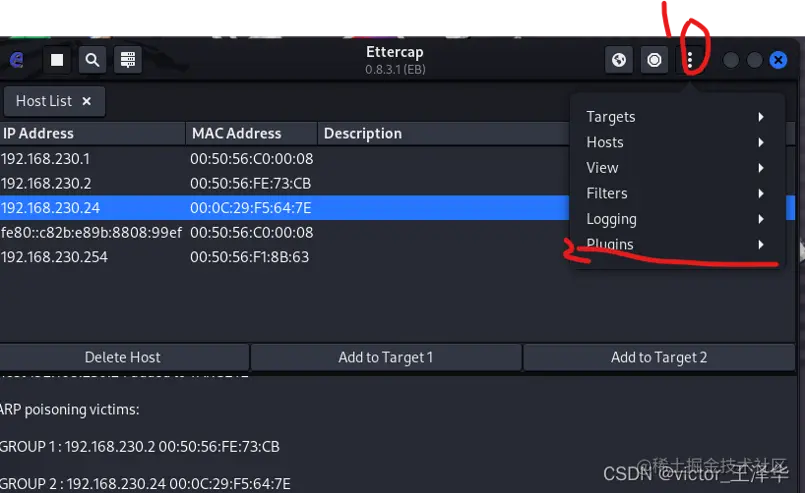Expand the Hosts submenu arrow
Viewport: 805px width, 493px height.
point(761,143)
